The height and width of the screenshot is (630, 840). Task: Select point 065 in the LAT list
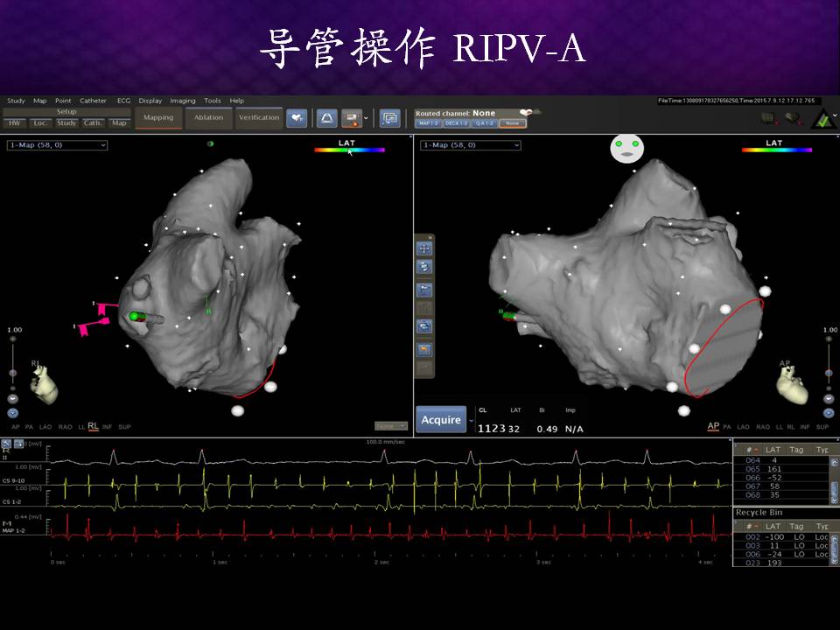tap(752, 469)
